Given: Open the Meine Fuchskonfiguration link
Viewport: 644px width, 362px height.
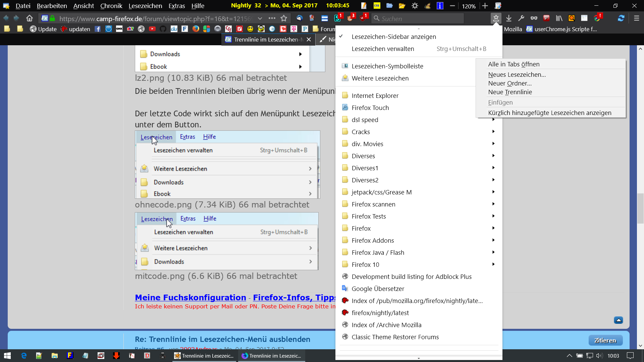Looking at the screenshot, I should [x=190, y=297].
